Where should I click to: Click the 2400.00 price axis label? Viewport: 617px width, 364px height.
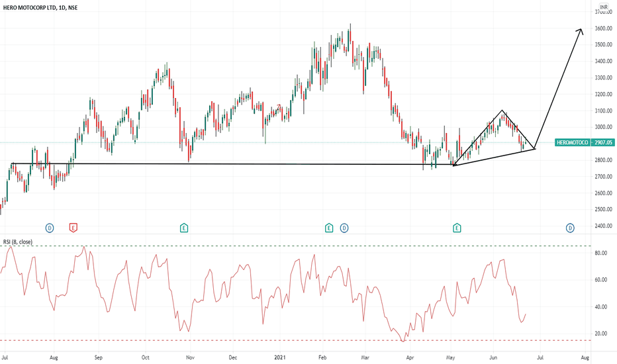click(x=603, y=226)
